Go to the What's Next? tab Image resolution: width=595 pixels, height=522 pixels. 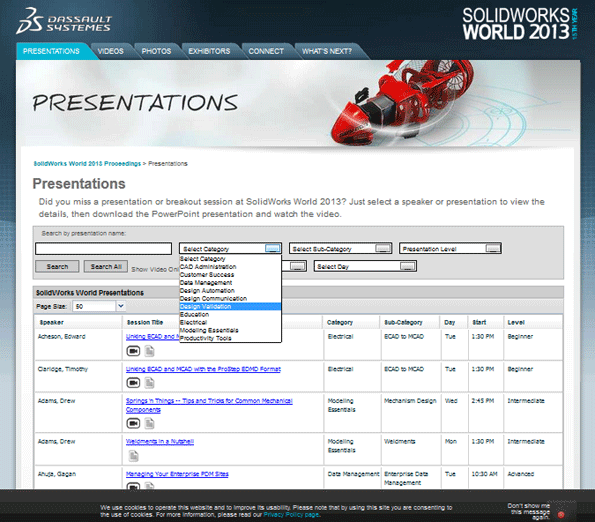327,51
